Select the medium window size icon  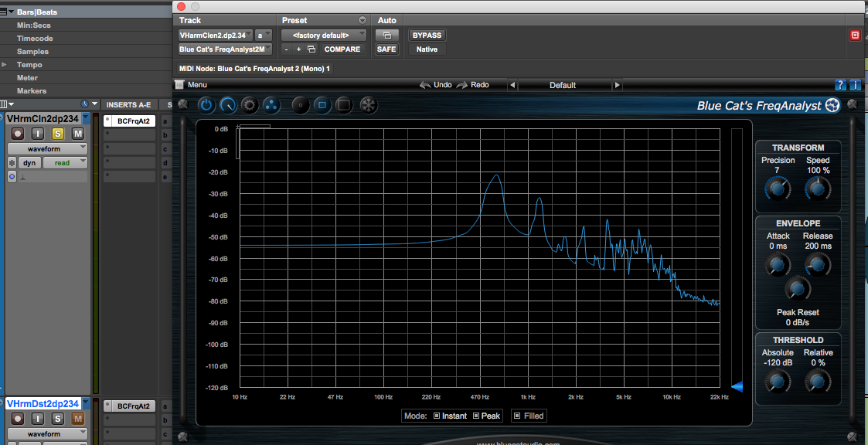322,105
